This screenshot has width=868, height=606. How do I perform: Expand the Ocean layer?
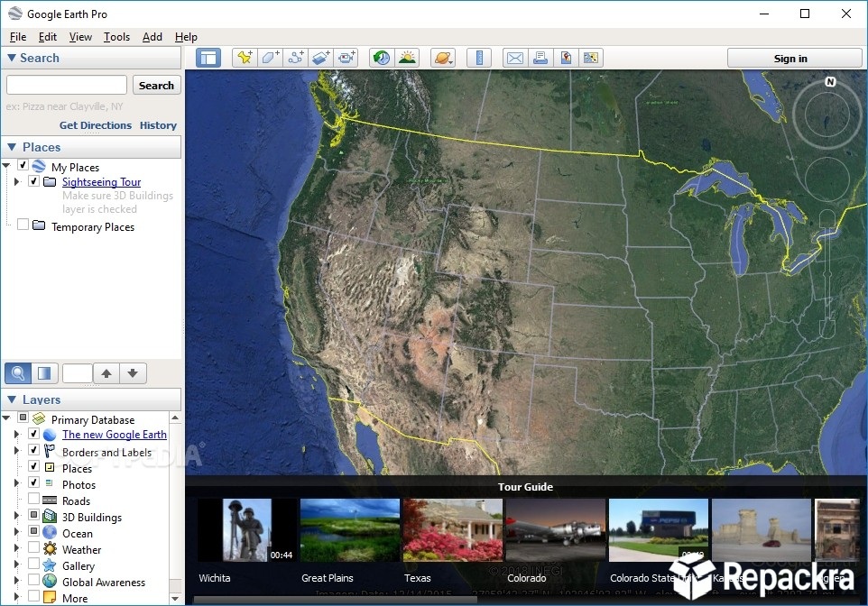(16, 532)
